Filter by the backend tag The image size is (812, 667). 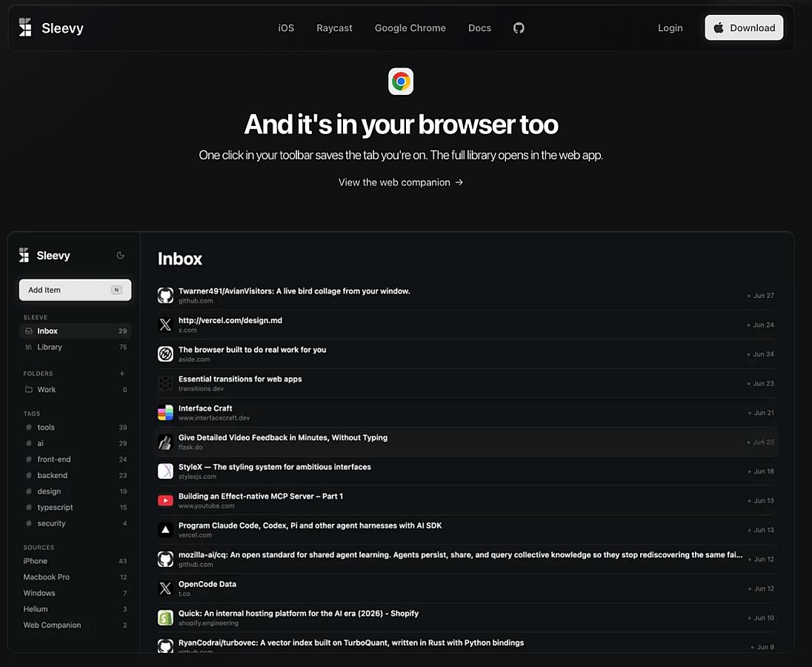(x=75, y=475)
